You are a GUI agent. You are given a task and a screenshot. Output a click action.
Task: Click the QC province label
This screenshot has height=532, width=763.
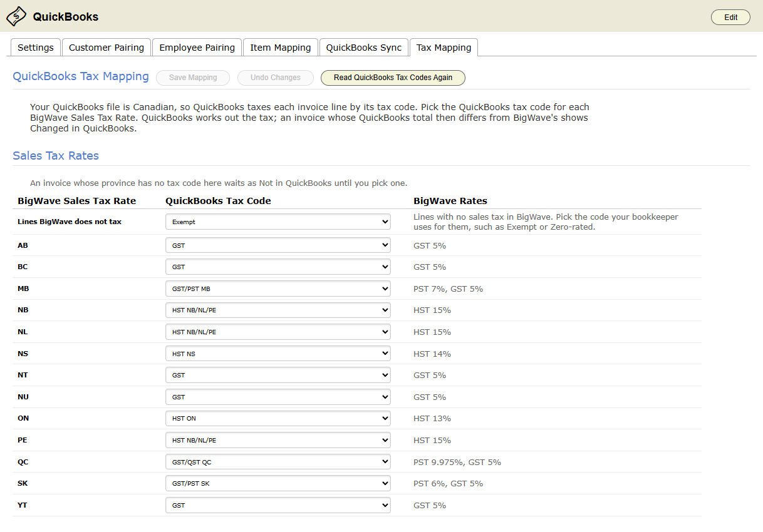pos(23,462)
